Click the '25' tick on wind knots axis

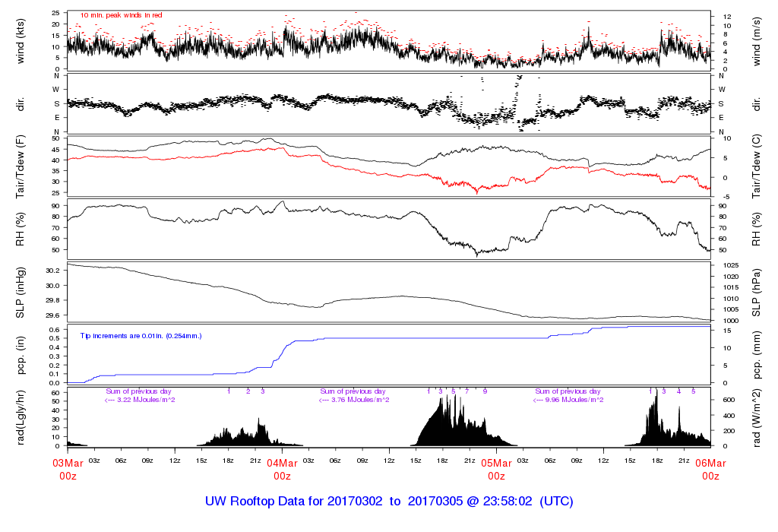pyautogui.click(x=56, y=12)
